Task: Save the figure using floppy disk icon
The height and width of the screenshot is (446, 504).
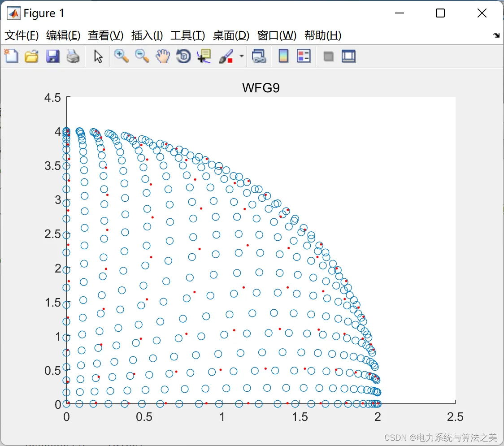Action: coord(52,56)
